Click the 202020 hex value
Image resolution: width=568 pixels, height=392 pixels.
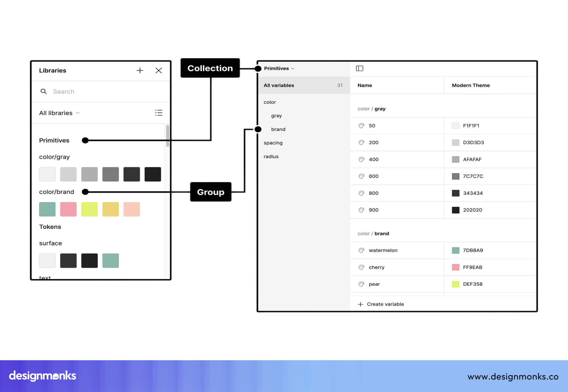pyautogui.click(x=473, y=210)
